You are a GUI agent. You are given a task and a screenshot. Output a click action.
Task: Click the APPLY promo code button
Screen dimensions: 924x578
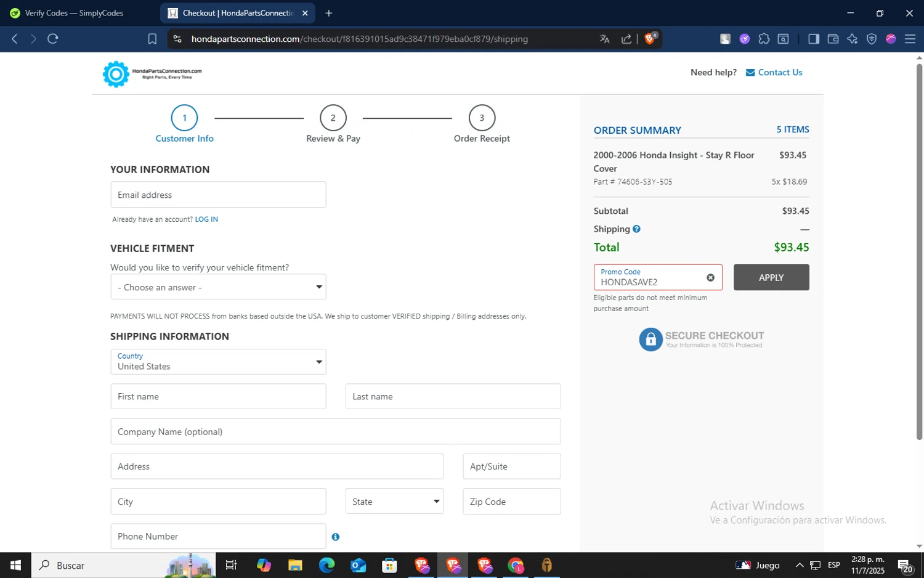click(771, 277)
